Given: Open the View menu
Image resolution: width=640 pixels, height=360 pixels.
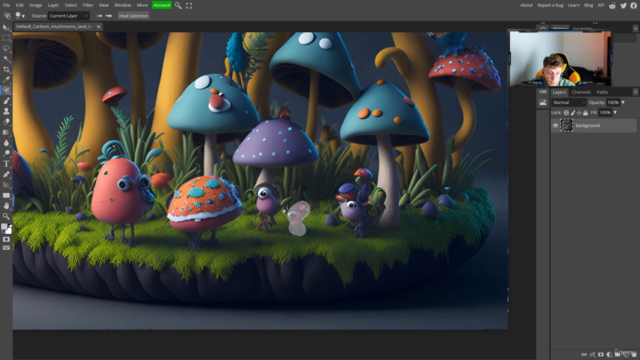Looking at the screenshot, I should pos(104,5).
